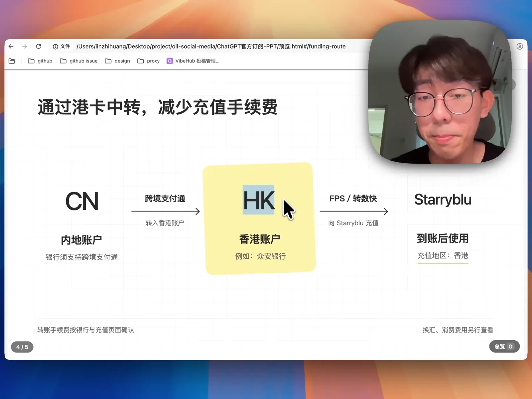This screenshot has width=532, height=399.
Task: Click the address bar URL field
Action: pos(211,47)
